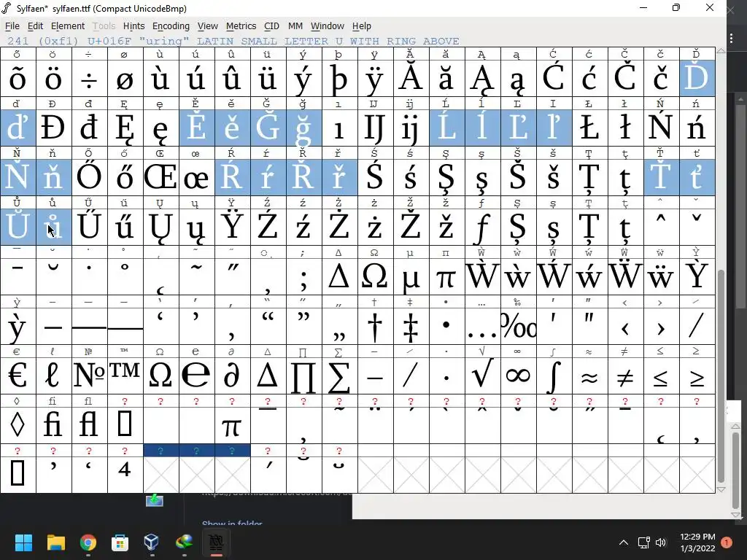This screenshot has width=747, height=560.
Task: Select the IJ ligature capital glyph
Action: [375, 128]
